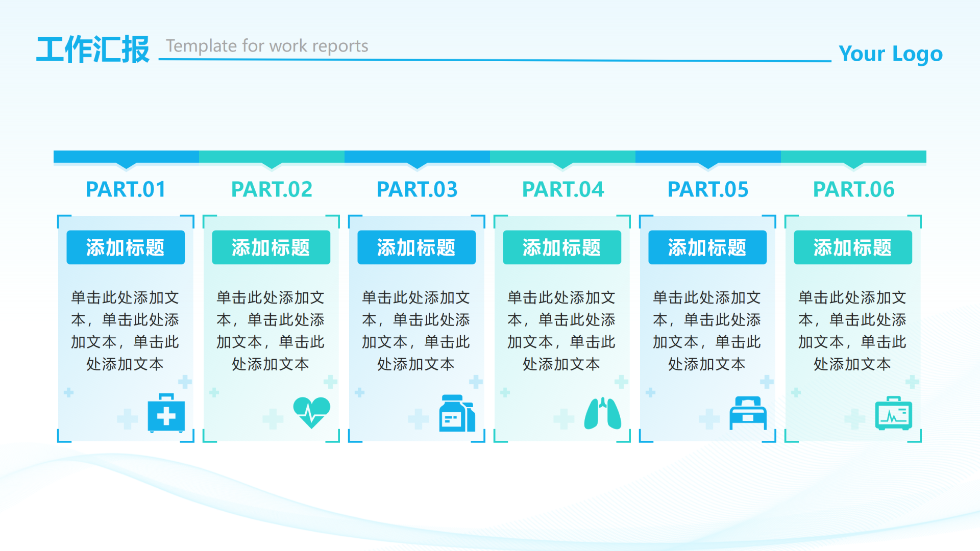
Task: Click the first aid kit icon
Action: [x=166, y=414]
